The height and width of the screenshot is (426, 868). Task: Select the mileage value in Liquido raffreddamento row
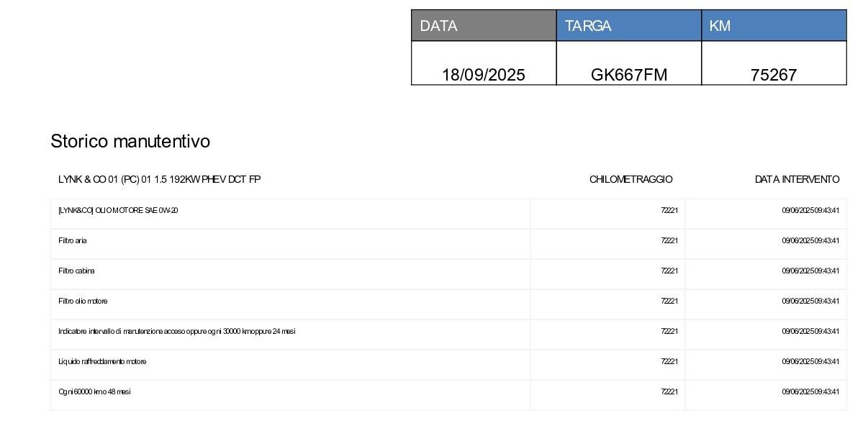point(669,361)
